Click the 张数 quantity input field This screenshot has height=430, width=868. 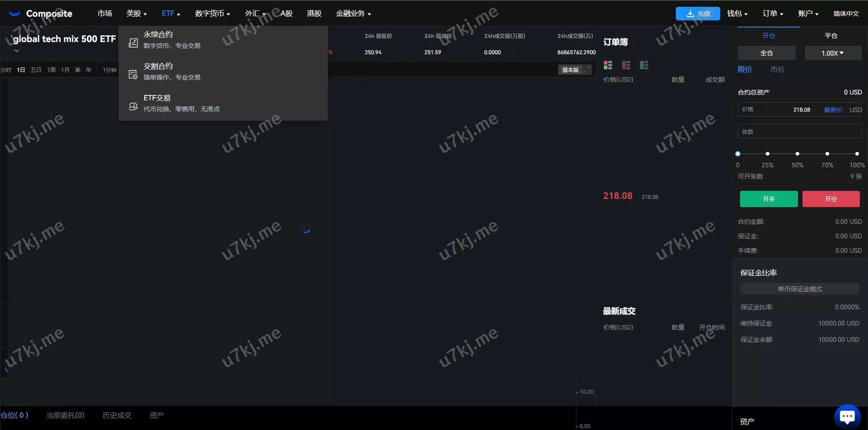[x=799, y=132]
